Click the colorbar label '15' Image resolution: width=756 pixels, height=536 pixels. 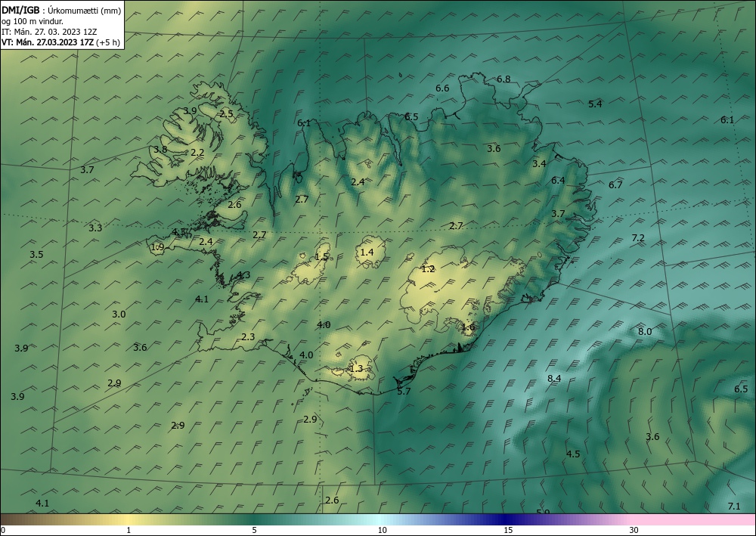pyautogui.click(x=508, y=530)
